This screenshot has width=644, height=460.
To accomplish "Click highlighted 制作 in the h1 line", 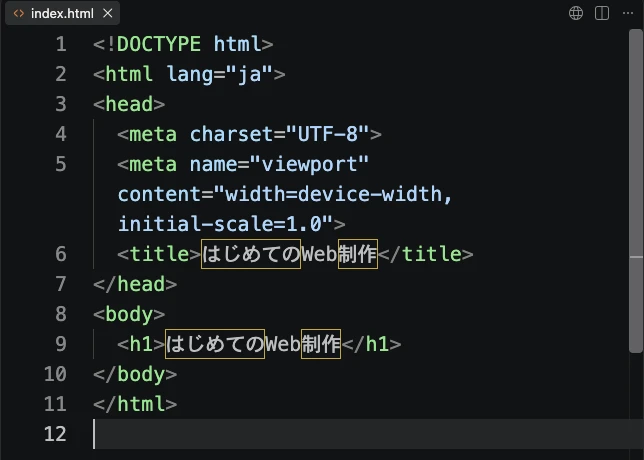I will [321, 344].
